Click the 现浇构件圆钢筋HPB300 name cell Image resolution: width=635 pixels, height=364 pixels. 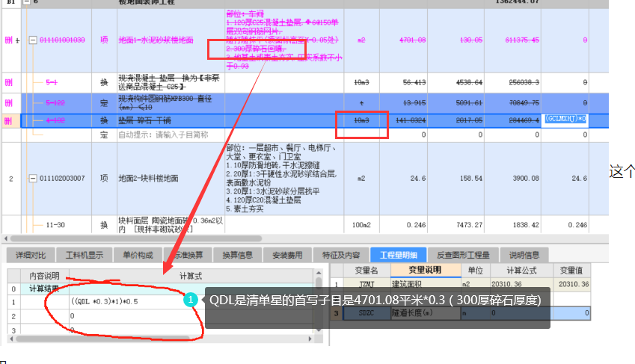pos(171,103)
